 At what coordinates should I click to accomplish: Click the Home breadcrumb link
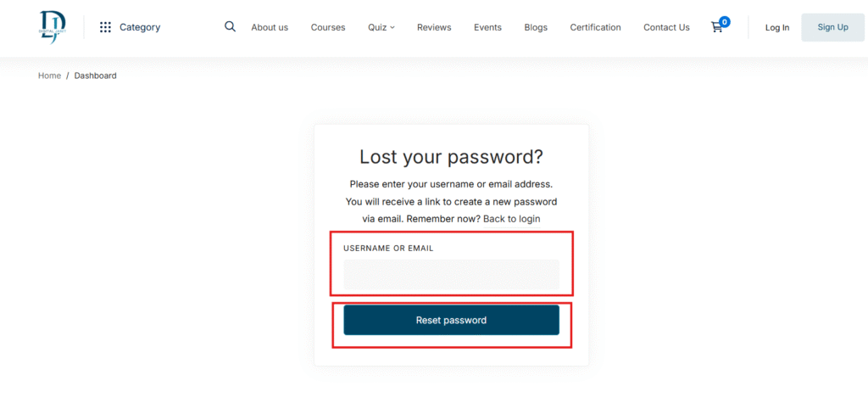49,76
